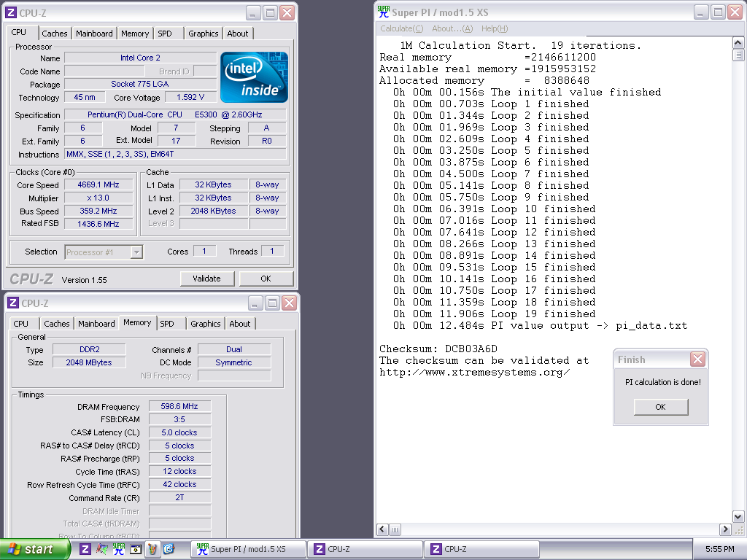Minimize the upper CPU-Z window
The width and height of the screenshot is (747, 560).
click(x=252, y=13)
